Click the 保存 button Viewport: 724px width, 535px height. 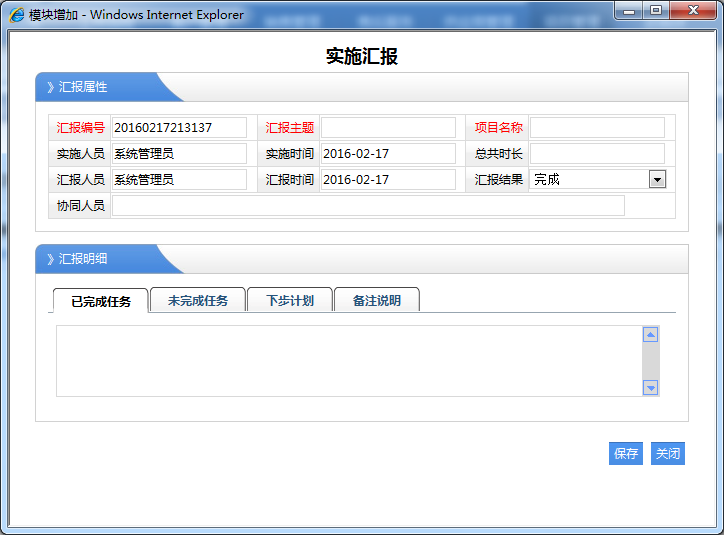point(626,453)
